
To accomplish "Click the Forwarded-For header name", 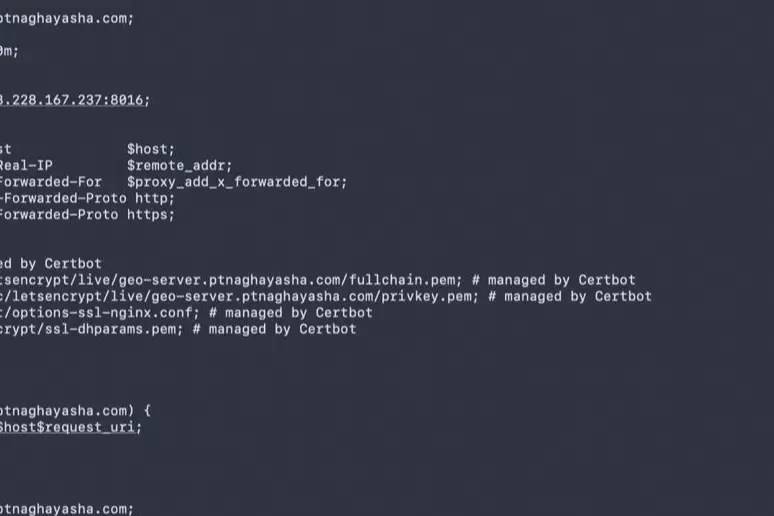I will pos(51,182).
